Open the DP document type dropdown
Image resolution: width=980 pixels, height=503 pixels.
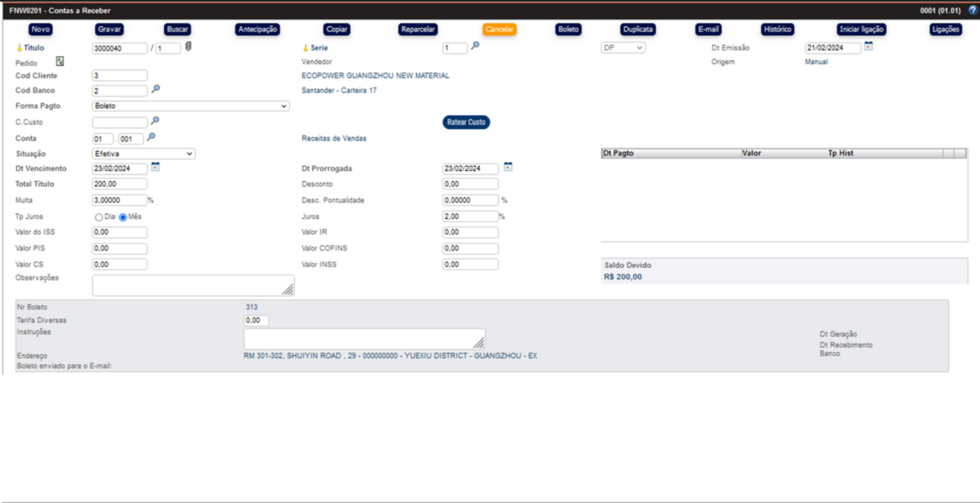623,48
